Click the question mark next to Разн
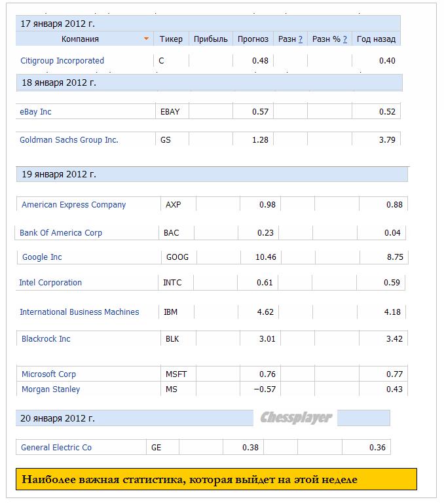This screenshot has width=444, height=504. (301, 39)
